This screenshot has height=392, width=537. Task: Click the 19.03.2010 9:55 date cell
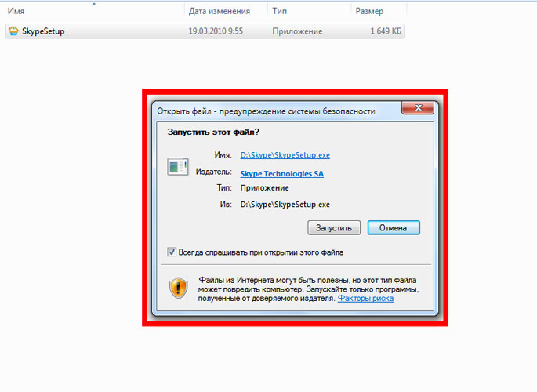pos(216,31)
